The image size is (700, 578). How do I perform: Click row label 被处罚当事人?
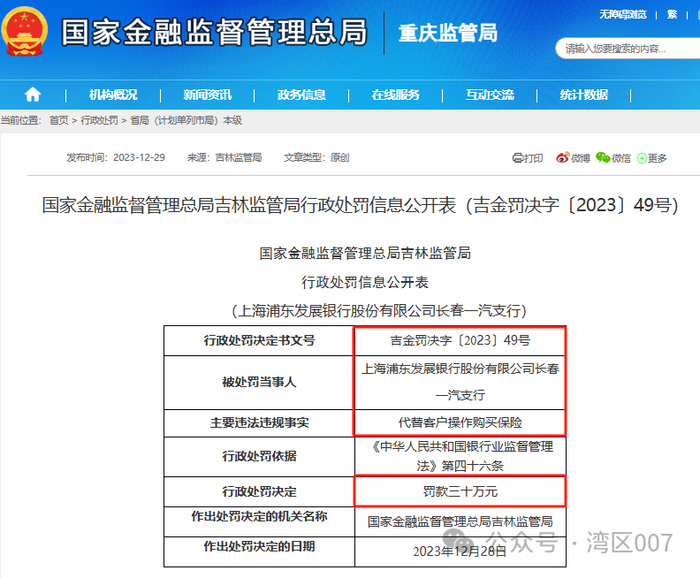(259, 382)
